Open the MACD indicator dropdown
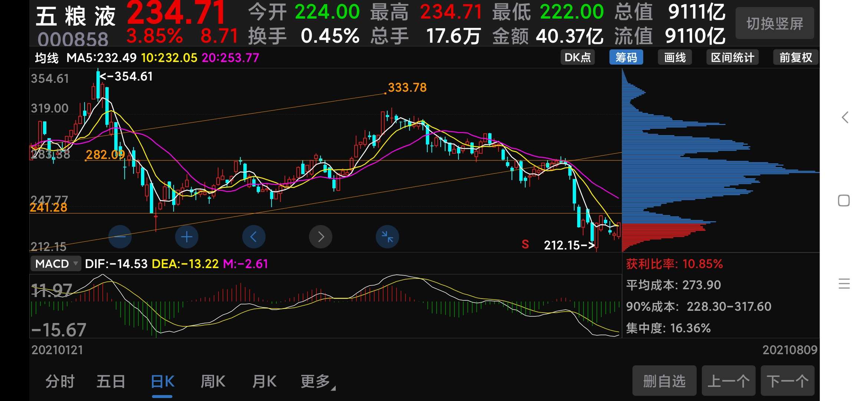Screen dimensions: 868x401 [56, 264]
